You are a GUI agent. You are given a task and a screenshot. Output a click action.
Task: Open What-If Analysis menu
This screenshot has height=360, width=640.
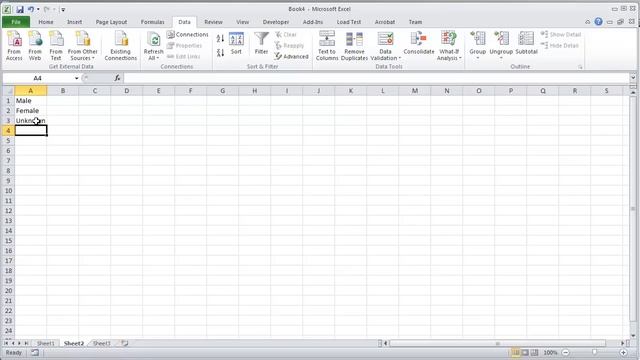[x=449, y=46]
